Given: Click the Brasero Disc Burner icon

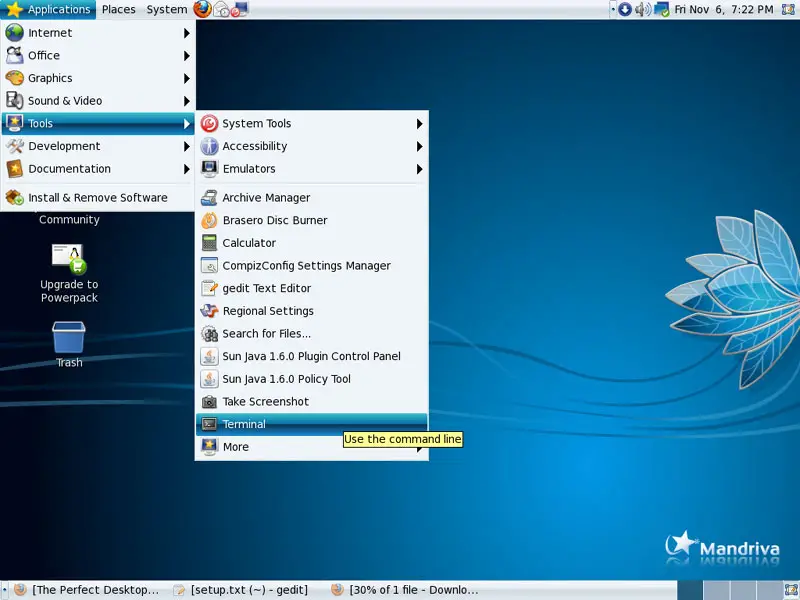Looking at the screenshot, I should (209, 220).
